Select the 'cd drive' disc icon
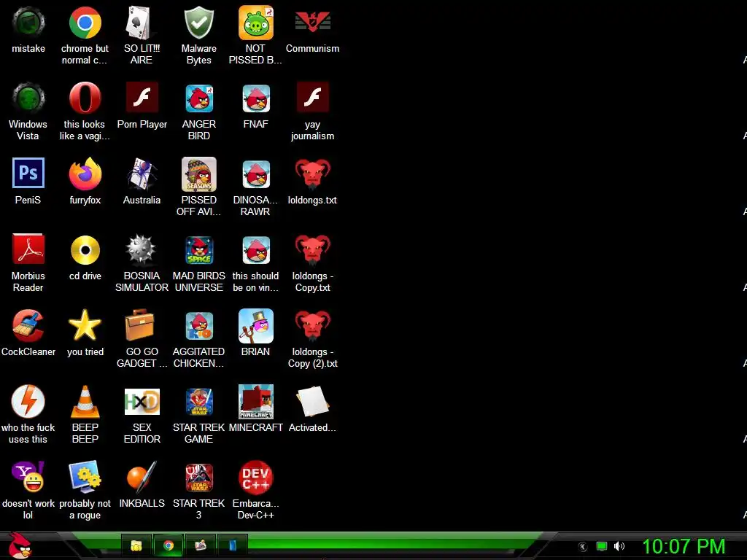This screenshot has height=560, width=747. coord(85,250)
